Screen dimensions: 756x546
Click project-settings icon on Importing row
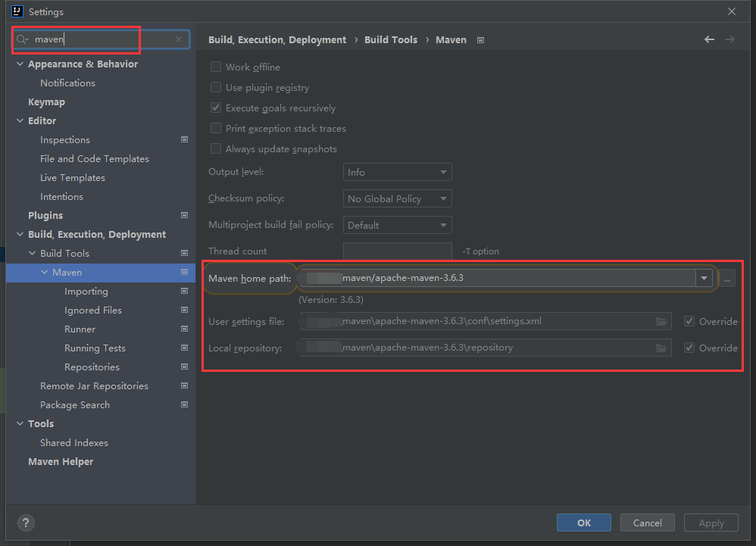pos(184,291)
